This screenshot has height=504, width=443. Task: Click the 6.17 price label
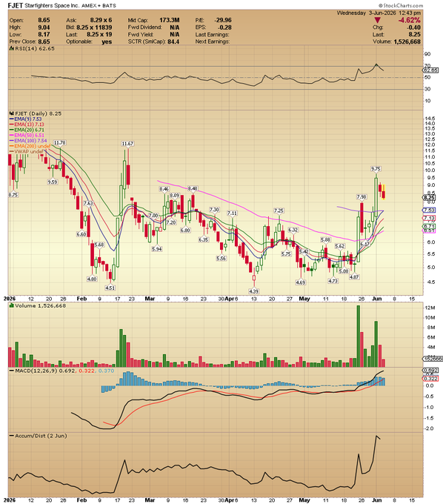365,245
